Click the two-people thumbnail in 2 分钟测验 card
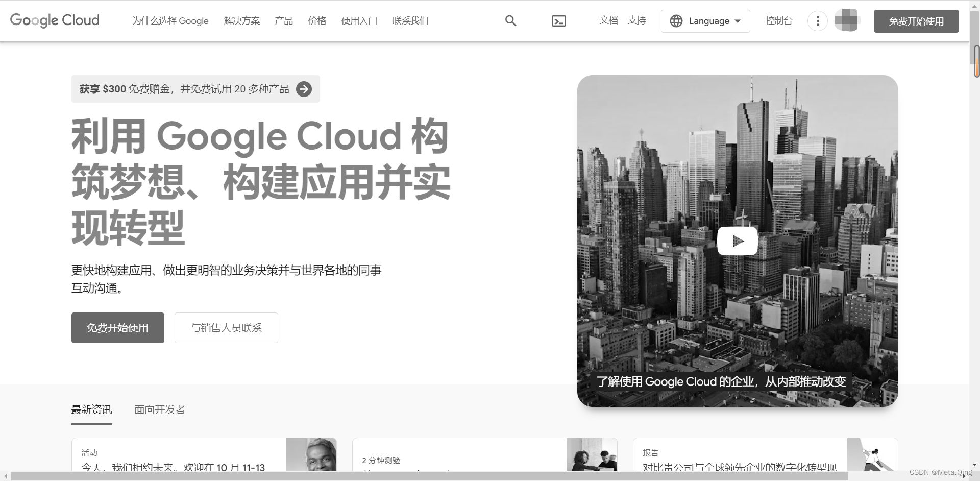Screen dimensions: 980x481 [x=592, y=454]
